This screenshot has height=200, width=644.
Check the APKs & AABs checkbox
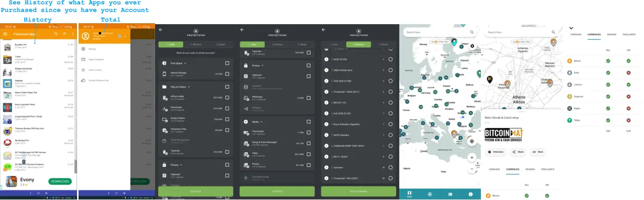[227, 98]
